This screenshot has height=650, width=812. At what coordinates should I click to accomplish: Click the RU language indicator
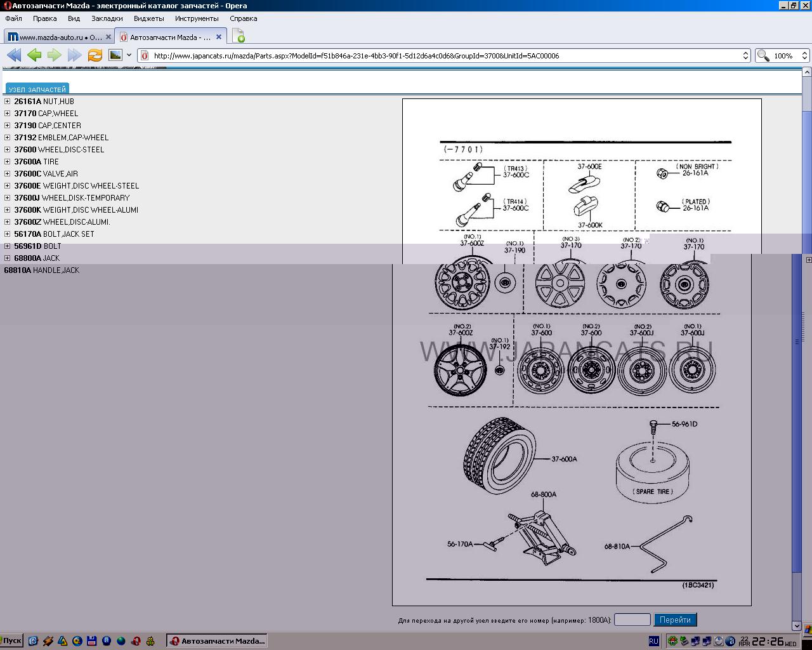click(x=653, y=642)
